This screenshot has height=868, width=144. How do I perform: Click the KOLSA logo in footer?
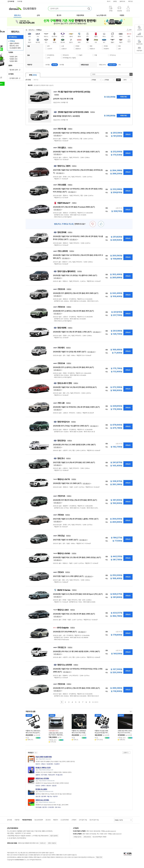[x=128, y=854]
